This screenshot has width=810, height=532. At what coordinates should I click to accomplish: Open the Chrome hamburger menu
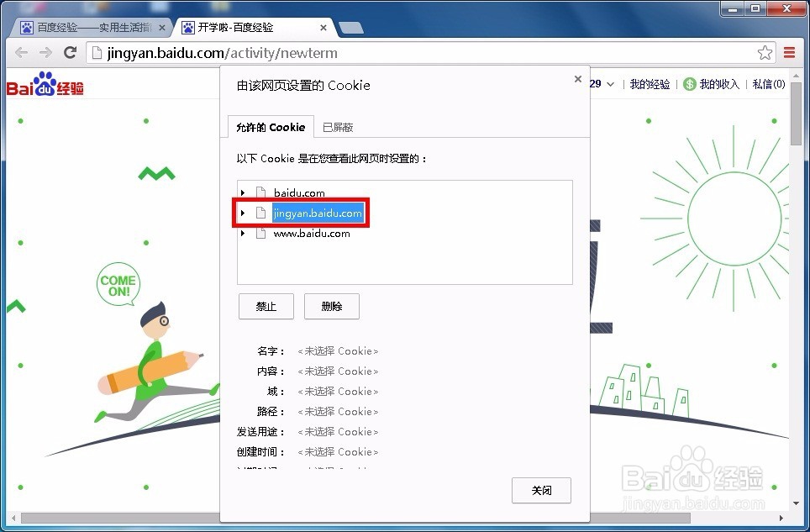pyautogui.click(x=789, y=53)
